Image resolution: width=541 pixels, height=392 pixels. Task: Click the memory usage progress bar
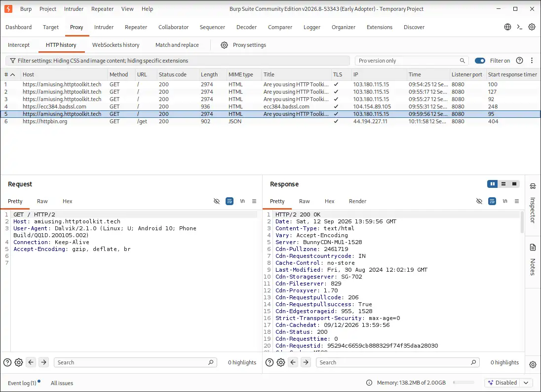(464, 383)
